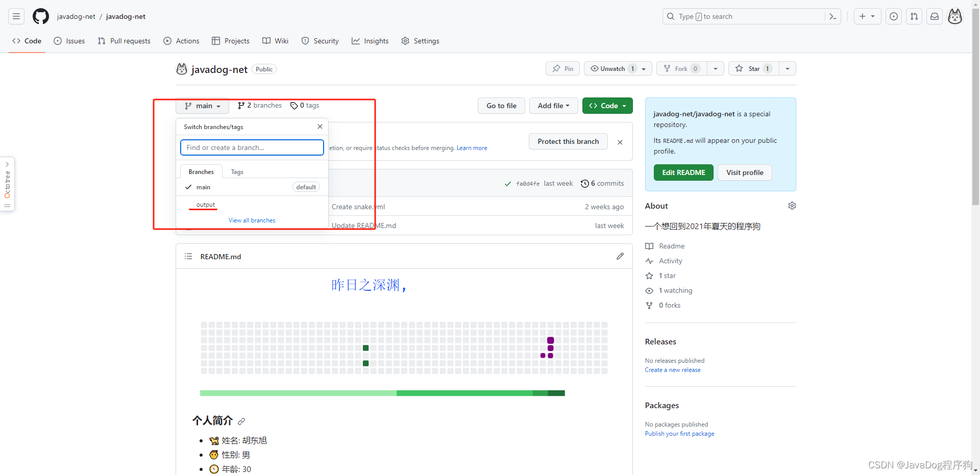Pin this repository

click(562, 68)
